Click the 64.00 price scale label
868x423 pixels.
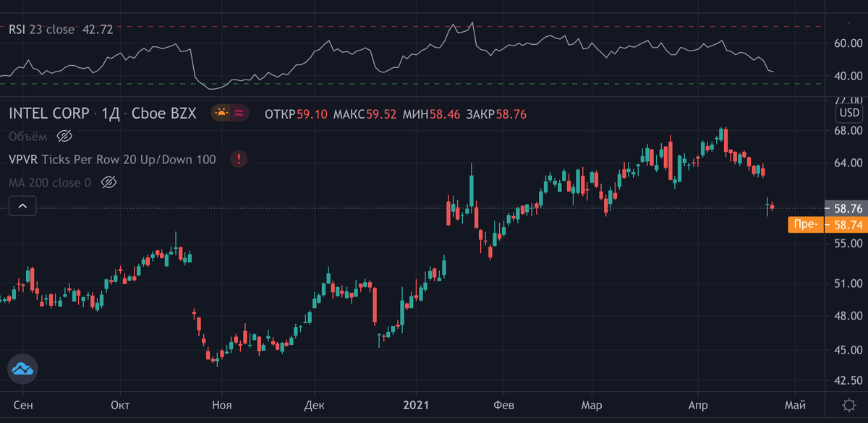848,163
